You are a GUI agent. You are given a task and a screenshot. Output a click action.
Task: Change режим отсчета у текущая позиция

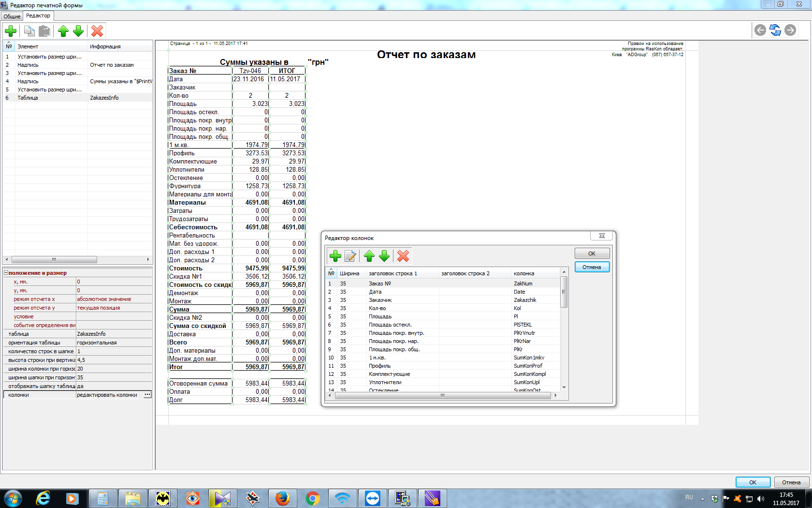[114, 308]
